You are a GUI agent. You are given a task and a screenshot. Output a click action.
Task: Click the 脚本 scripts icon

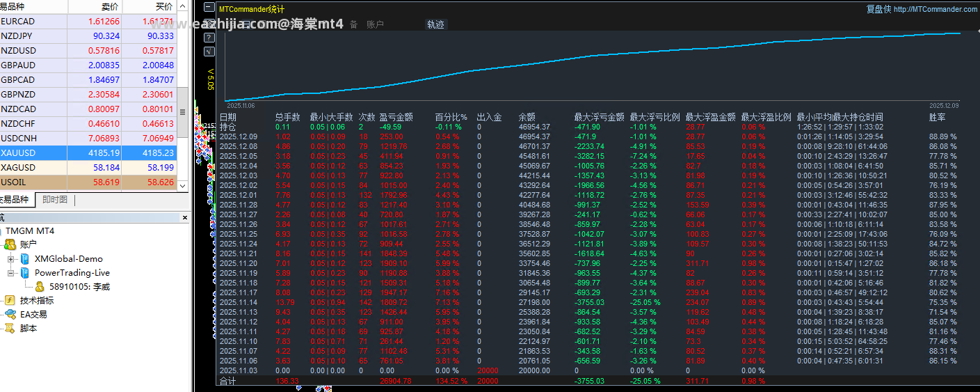click(x=10, y=329)
